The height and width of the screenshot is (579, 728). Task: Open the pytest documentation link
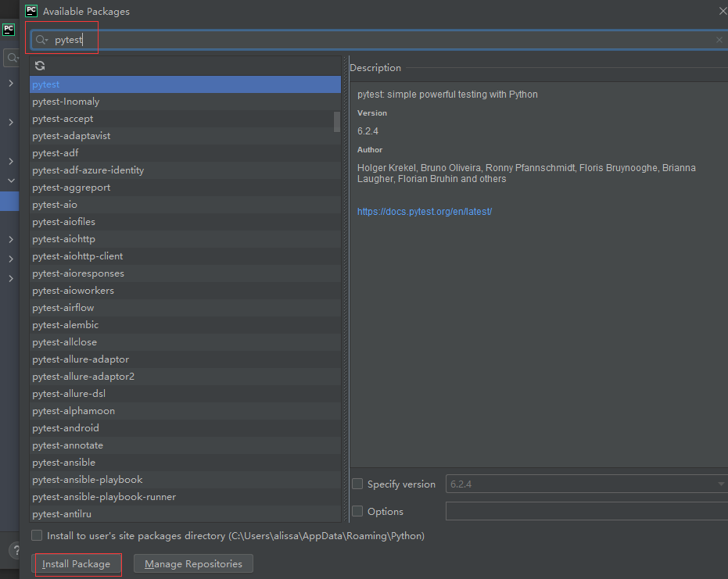click(x=425, y=211)
